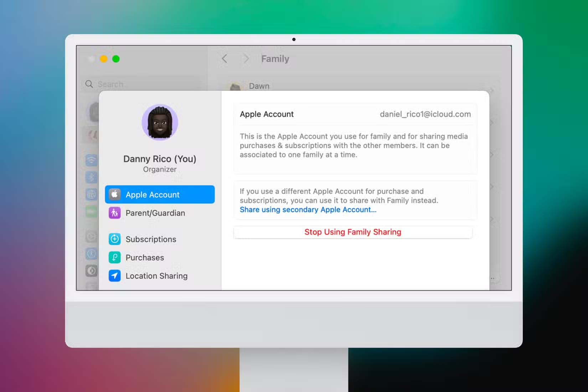Open Network globe icon in background sidebar
588x392 pixels.
tap(92, 194)
